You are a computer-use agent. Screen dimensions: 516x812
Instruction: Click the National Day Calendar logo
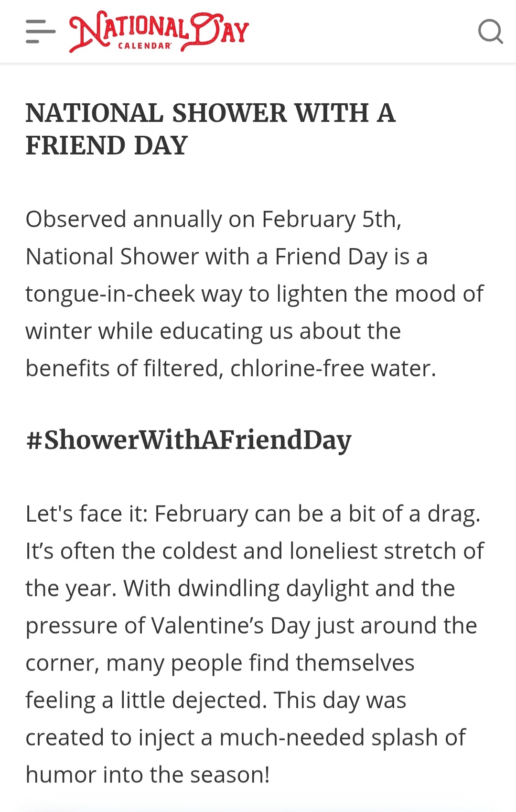click(159, 31)
